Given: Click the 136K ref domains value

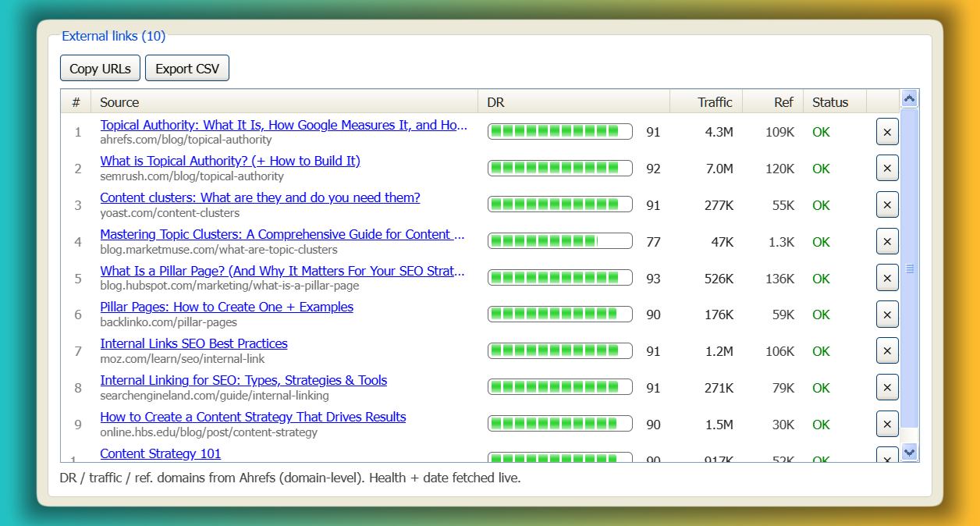Looking at the screenshot, I should (x=780, y=278).
